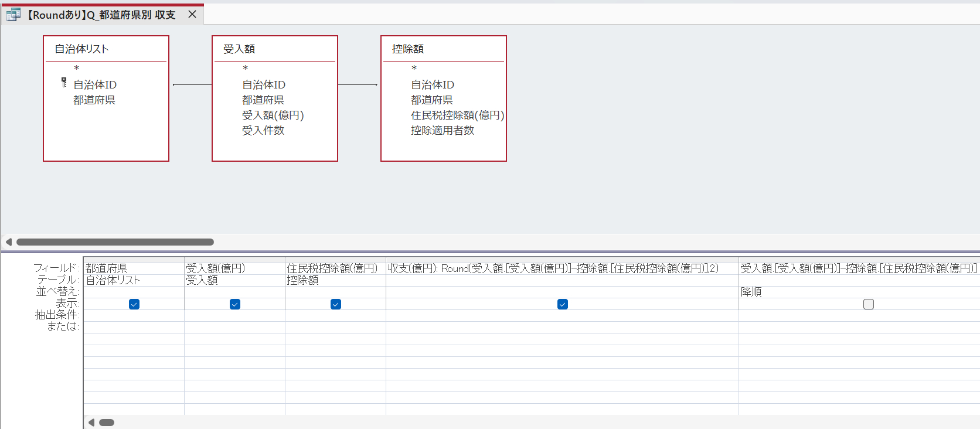Click the 住民税控除額(億円) field cell in grid
Viewport: 980px width, 429px height.
(x=336, y=268)
